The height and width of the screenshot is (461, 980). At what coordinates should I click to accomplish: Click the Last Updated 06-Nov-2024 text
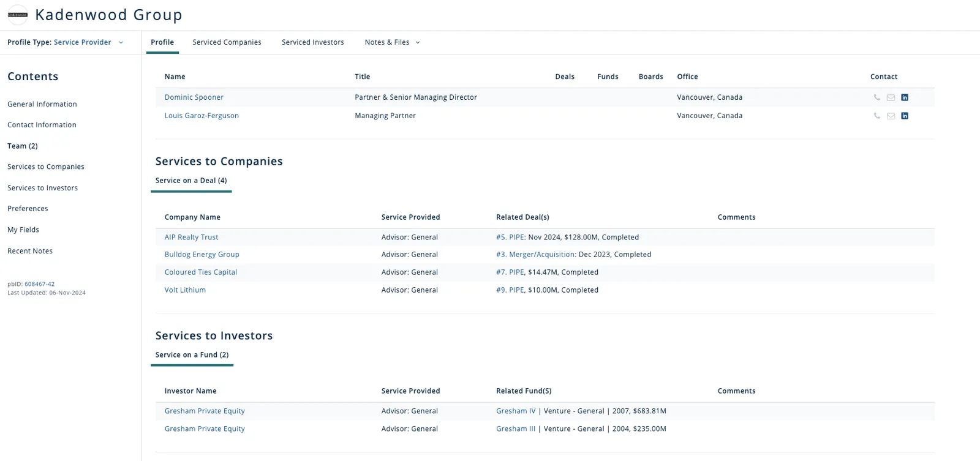click(x=47, y=293)
